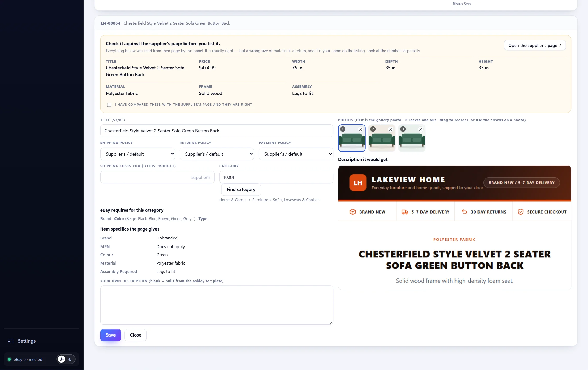Click the Does not apply MPN value
The height and width of the screenshot is (370, 588).
[171, 246]
